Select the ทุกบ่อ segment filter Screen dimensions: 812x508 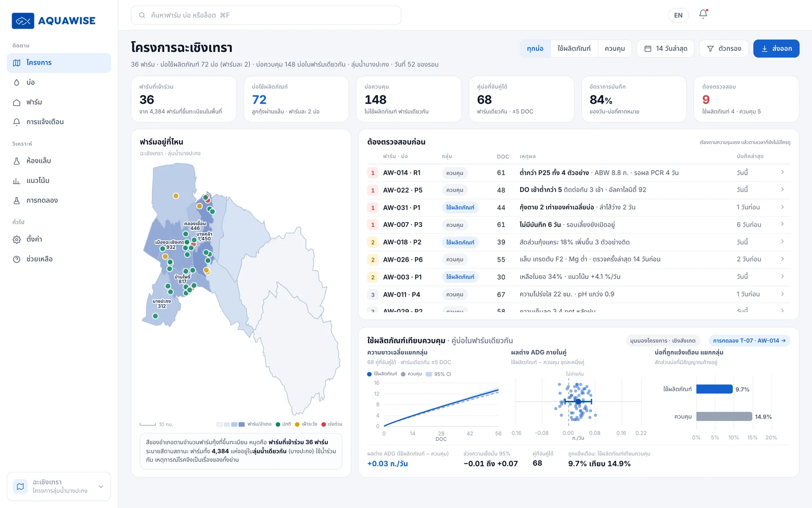tap(535, 49)
